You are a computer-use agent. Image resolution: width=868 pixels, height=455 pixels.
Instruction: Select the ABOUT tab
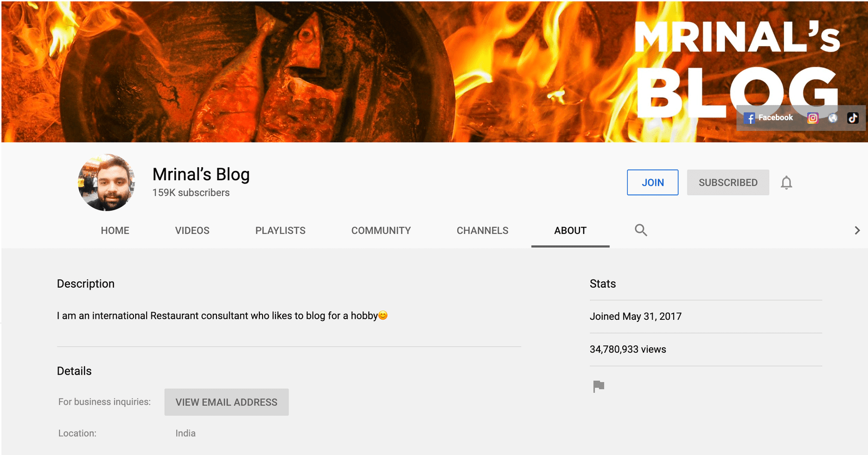pyautogui.click(x=570, y=231)
